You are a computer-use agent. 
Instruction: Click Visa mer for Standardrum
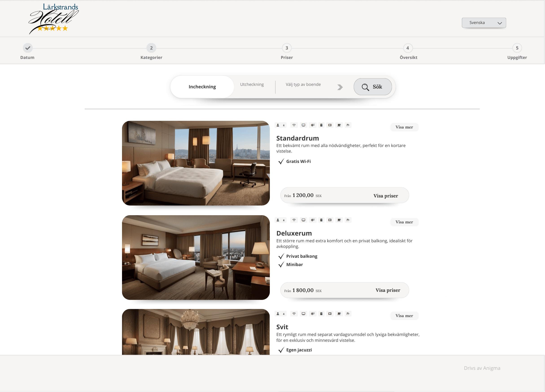(404, 127)
